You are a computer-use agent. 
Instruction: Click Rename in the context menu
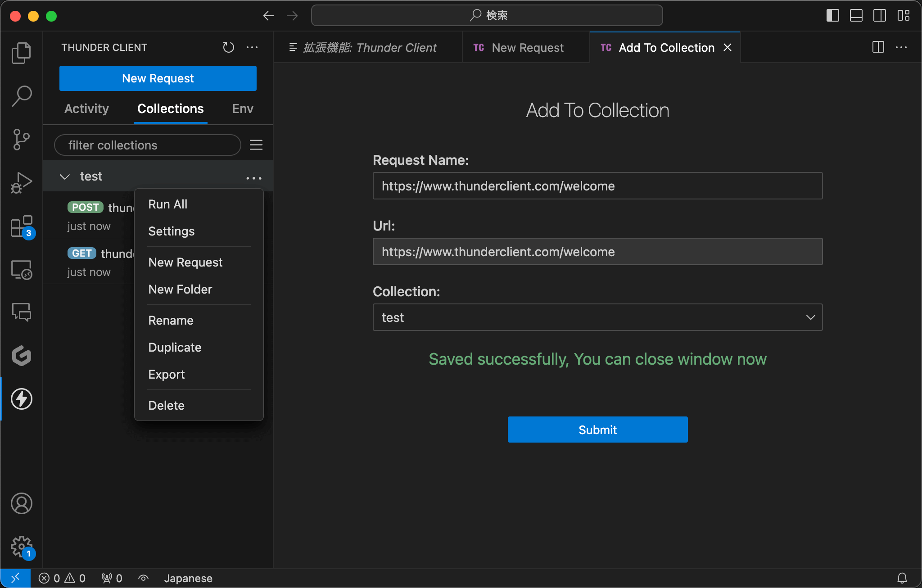pyautogui.click(x=171, y=320)
